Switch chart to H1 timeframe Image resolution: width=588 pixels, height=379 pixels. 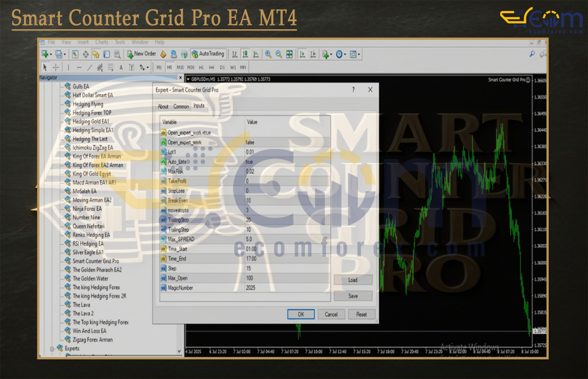pos(201,68)
